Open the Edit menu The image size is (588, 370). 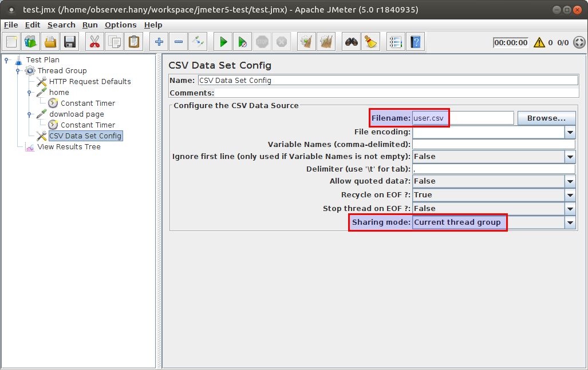pos(33,25)
